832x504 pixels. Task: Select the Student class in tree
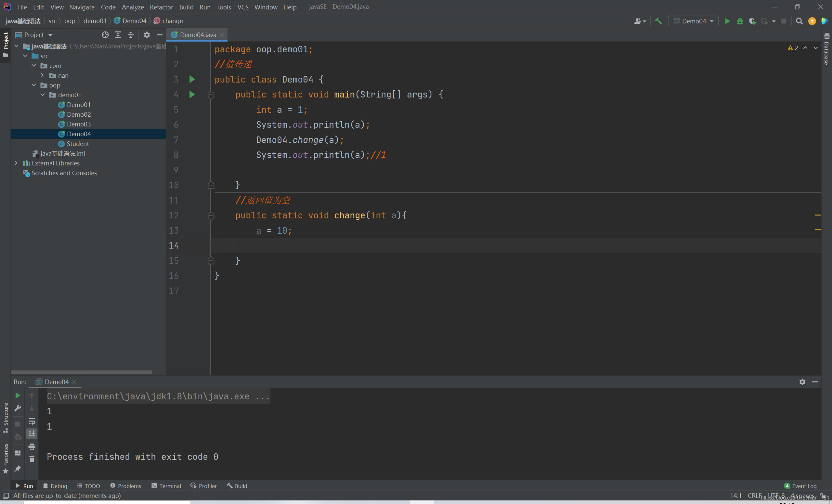point(78,144)
